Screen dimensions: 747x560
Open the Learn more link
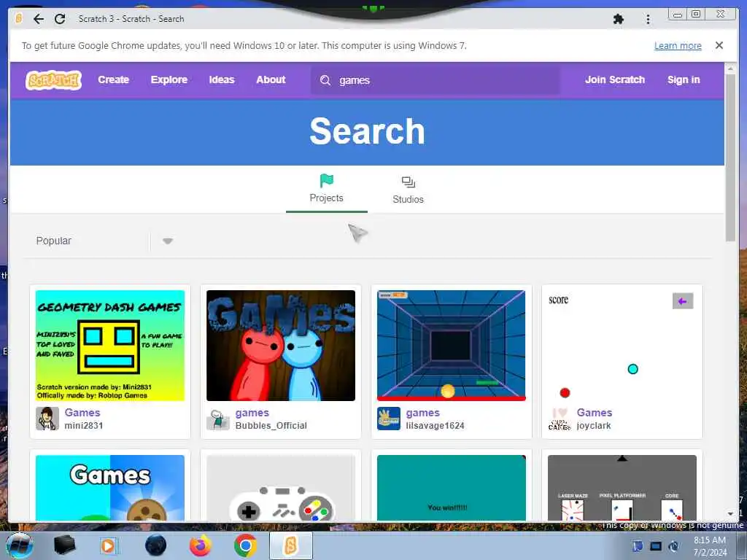(678, 46)
